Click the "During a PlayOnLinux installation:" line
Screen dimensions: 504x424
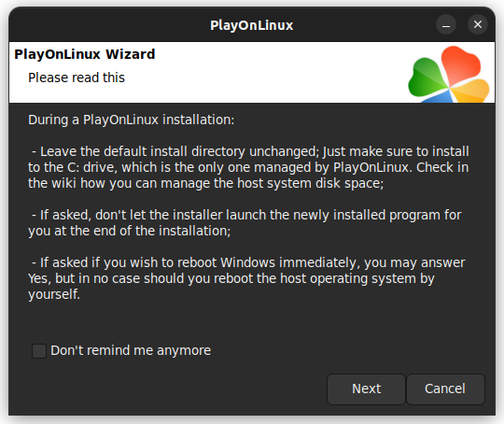pos(132,120)
